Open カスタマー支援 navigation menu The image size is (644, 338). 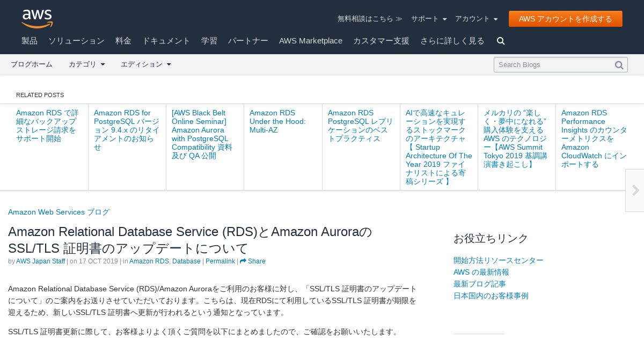381,41
